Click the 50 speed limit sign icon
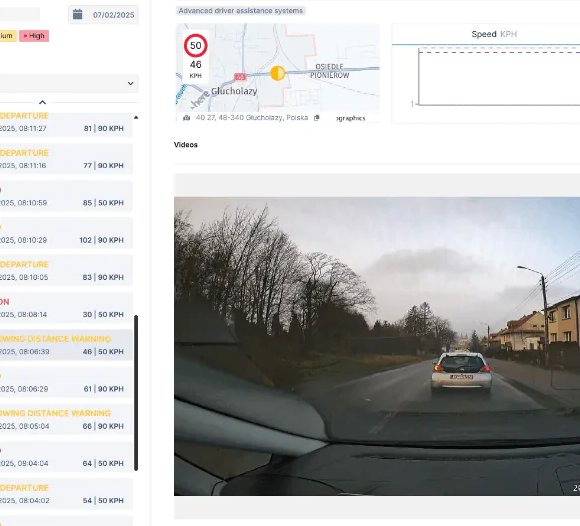This screenshot has width=580, height=526. (196, 45)
